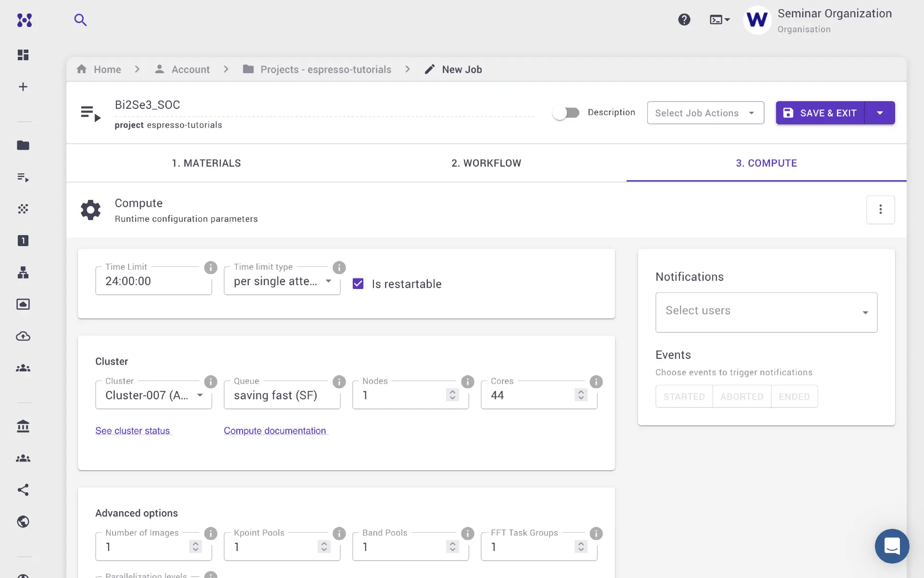
Task: Click the cloud upload icon in sidebar
Action: [23, 336]
